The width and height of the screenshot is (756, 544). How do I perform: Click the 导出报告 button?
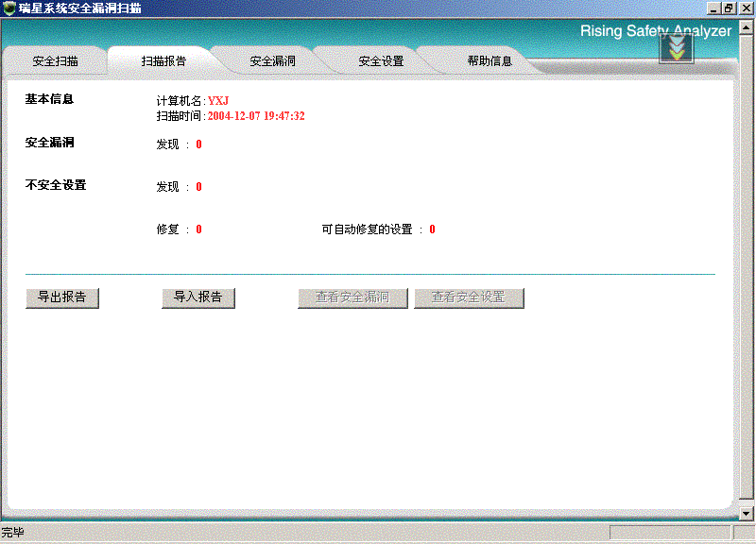point(62,297)
